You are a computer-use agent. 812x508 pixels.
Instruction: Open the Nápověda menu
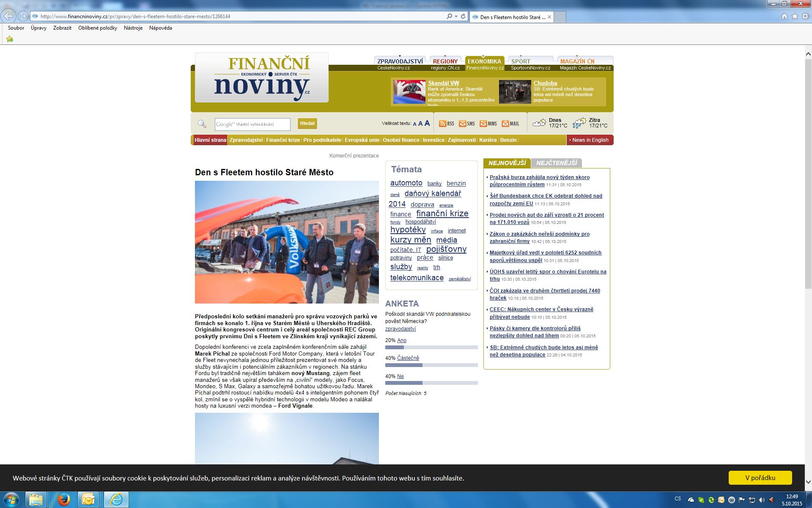click(x=161, y=28)
